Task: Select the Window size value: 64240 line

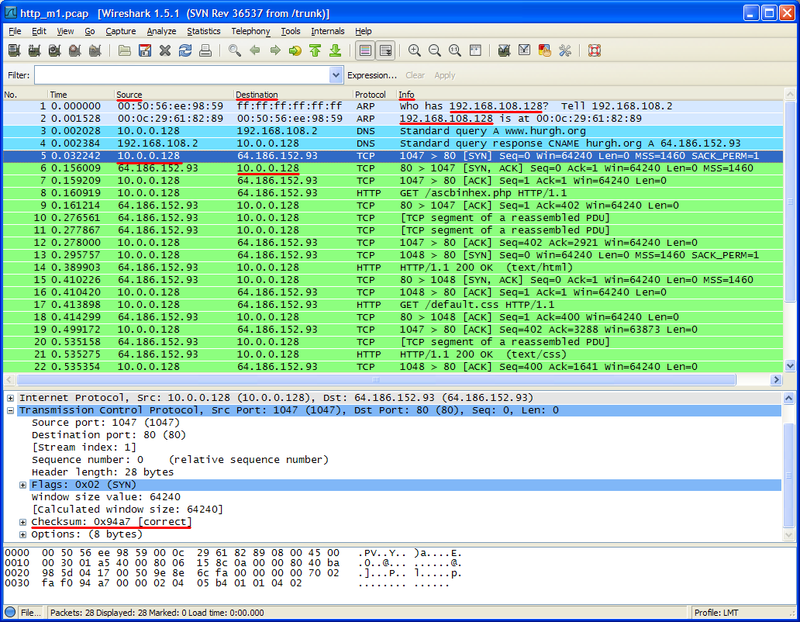Action: pos(106,497)
